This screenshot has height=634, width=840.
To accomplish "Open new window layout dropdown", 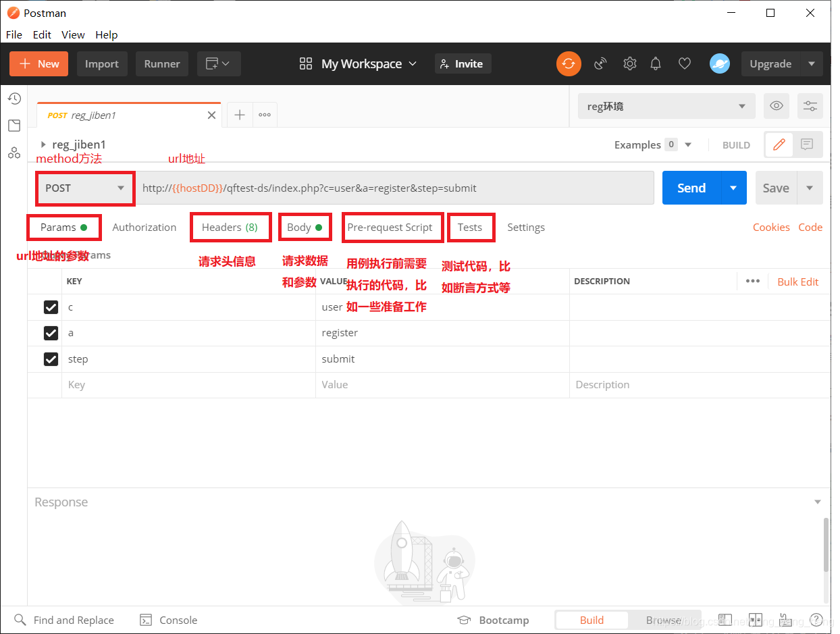I will click(219, 63).
